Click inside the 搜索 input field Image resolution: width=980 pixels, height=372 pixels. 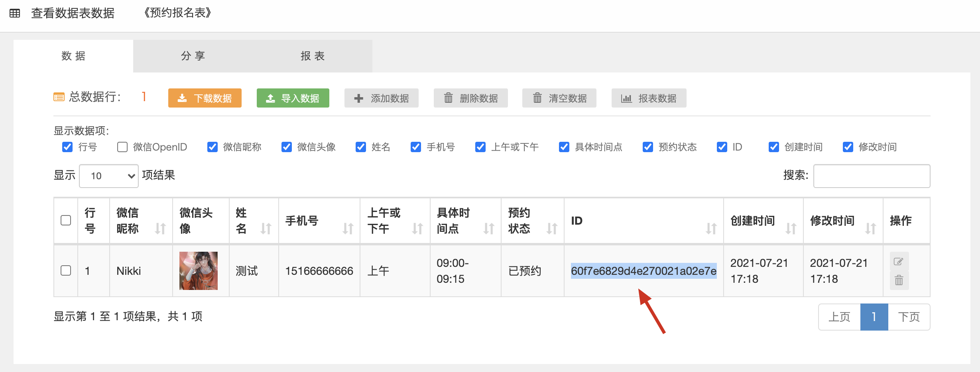pos(872,176)
